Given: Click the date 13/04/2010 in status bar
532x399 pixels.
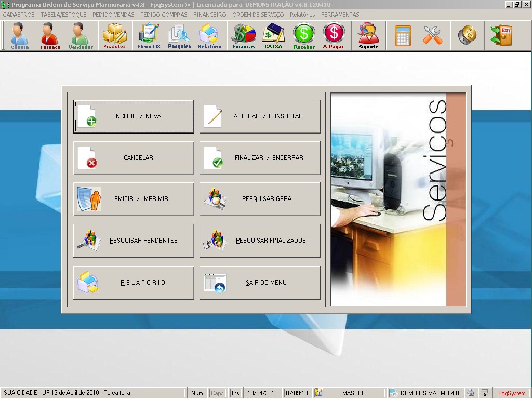Looking at the screenshot, I should coord(262,393).
